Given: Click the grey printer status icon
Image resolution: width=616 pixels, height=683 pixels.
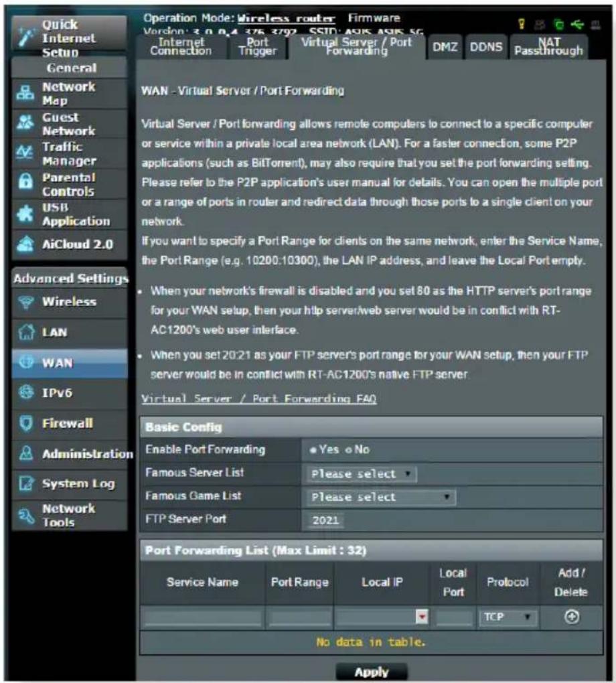Looking at the screenshot, I should pos(596,25).
